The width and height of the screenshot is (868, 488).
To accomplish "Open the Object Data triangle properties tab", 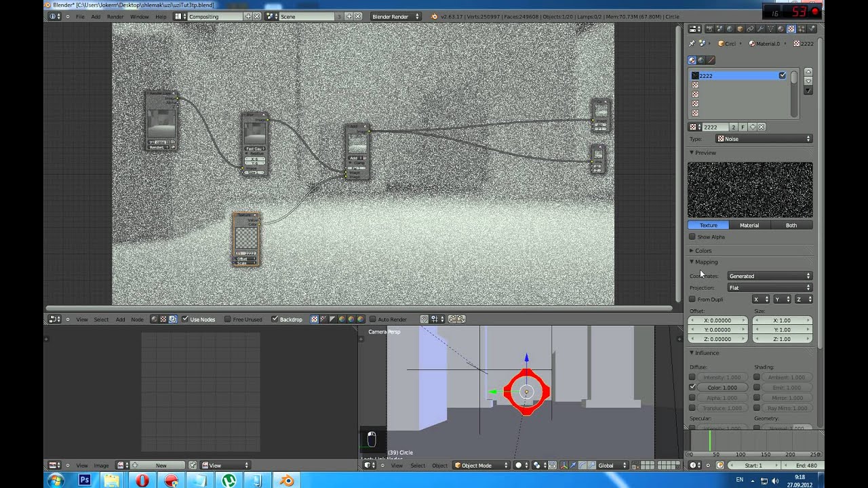I will click(770, 29).
